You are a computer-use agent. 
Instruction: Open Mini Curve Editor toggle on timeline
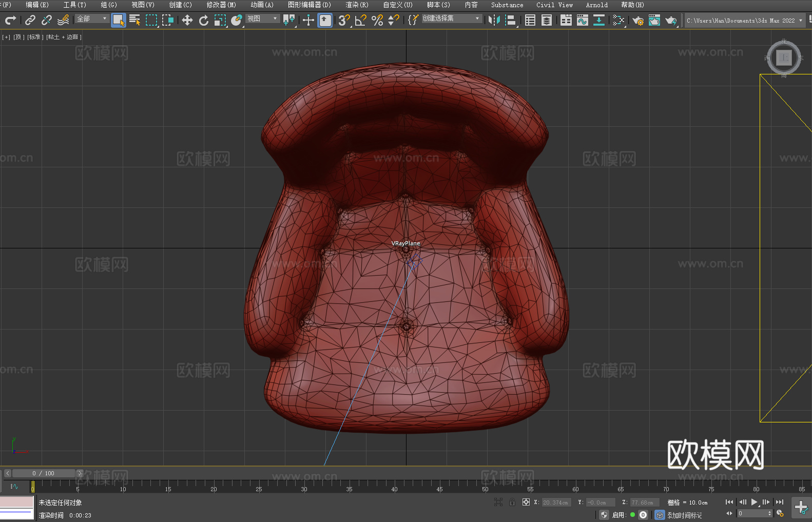pos(14,486)
